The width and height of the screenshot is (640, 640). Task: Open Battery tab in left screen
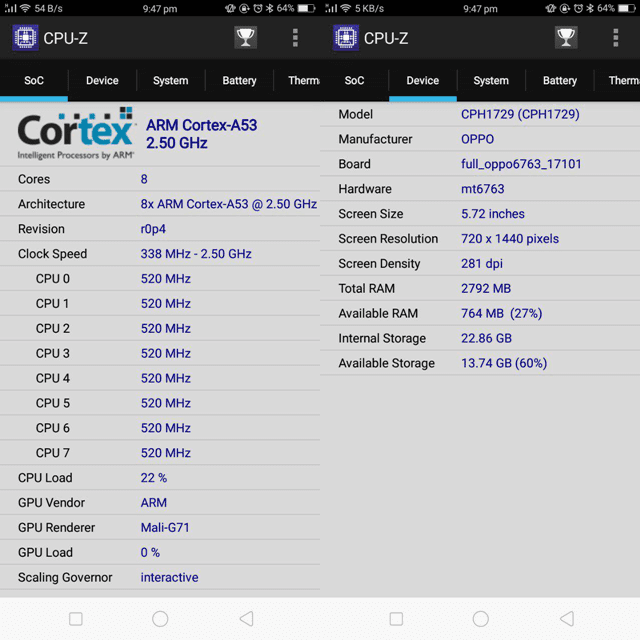[x=239, y=80]
